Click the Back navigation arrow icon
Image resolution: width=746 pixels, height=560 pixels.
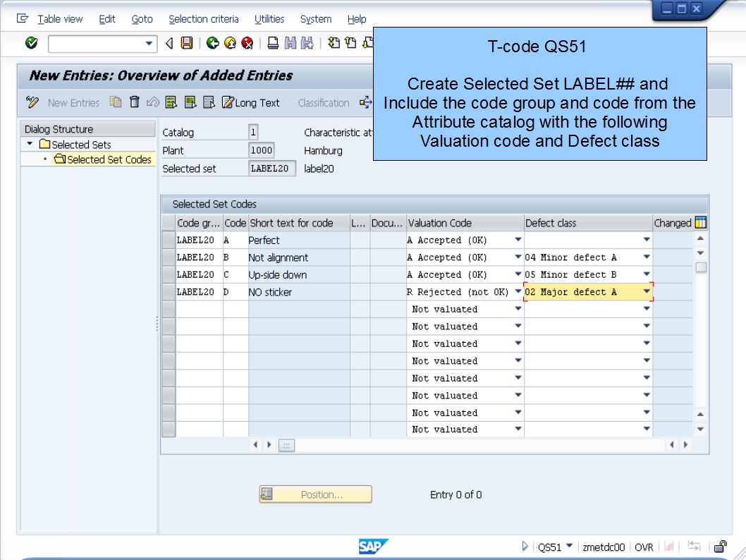213,43
